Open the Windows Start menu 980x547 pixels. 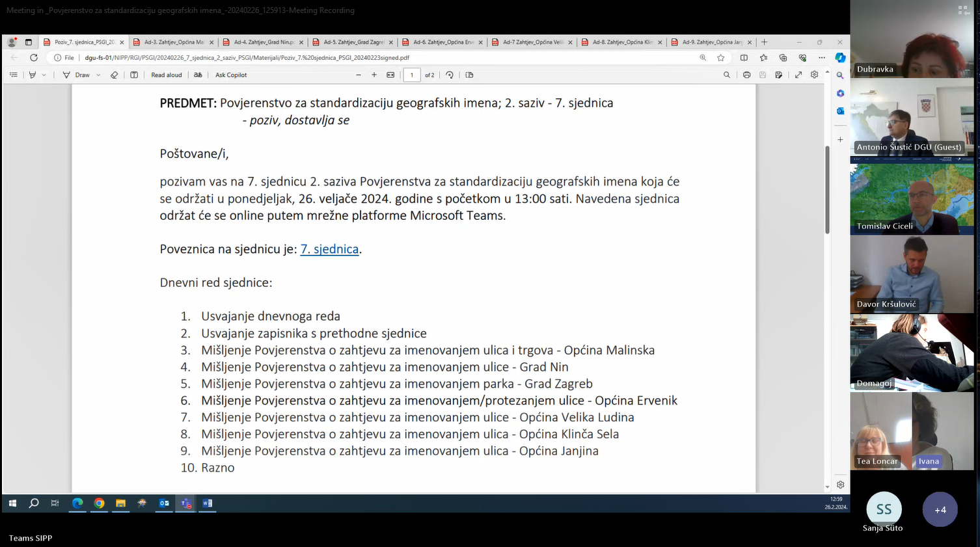[12, 503]
